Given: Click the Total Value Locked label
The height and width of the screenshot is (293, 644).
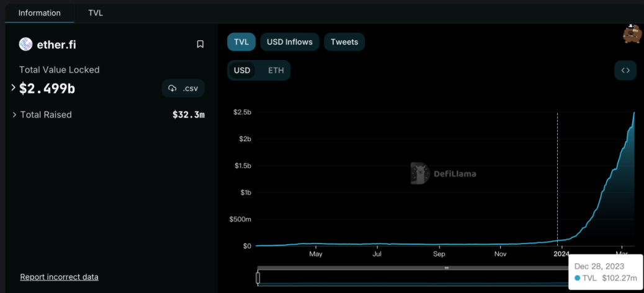Looking at the screenshot, I should point(59,70).
